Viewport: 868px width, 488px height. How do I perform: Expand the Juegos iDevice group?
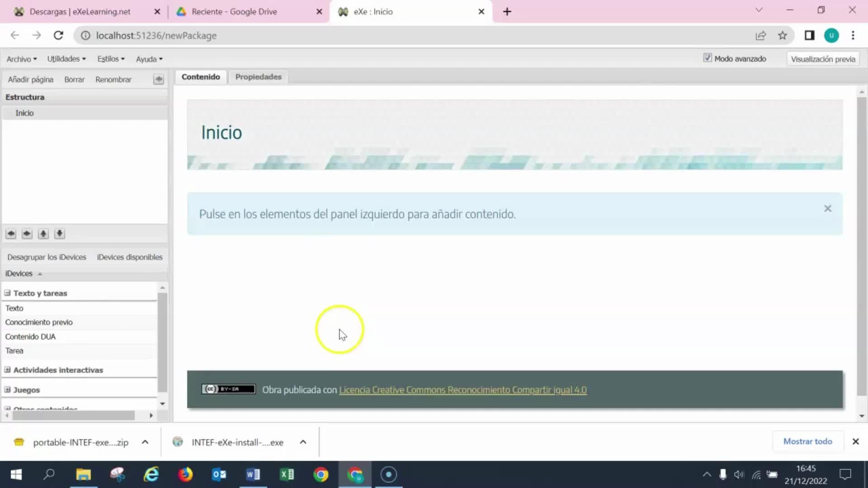[x=7, y=389]
